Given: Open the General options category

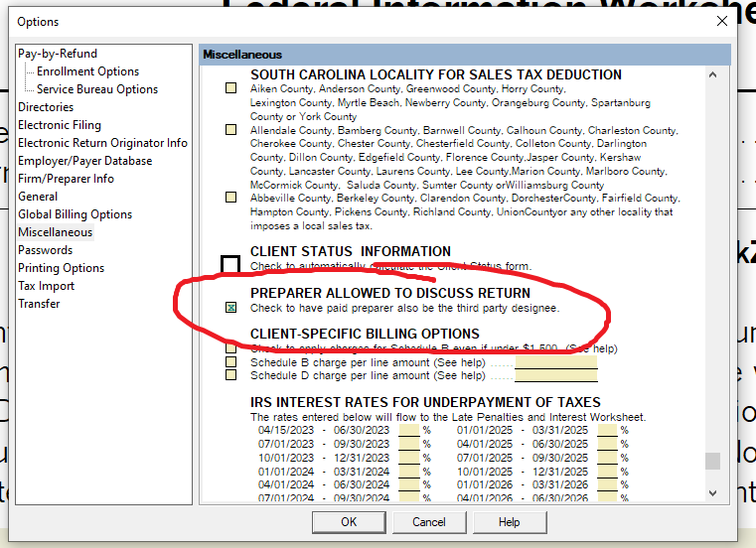Looking at the screenshot, I should pos(38,197).
